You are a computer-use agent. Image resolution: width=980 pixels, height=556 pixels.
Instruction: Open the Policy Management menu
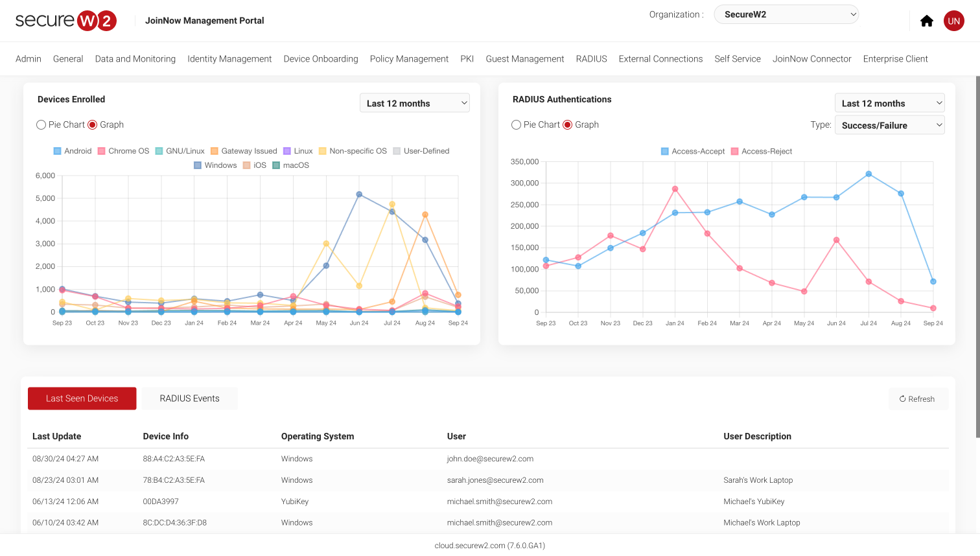(409, 58)
